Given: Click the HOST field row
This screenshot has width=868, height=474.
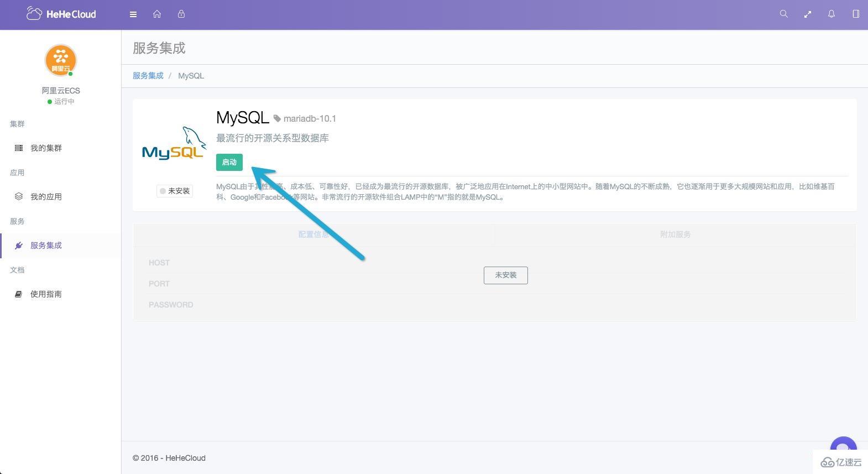Looking at the screenshot, I should [494, 263].
